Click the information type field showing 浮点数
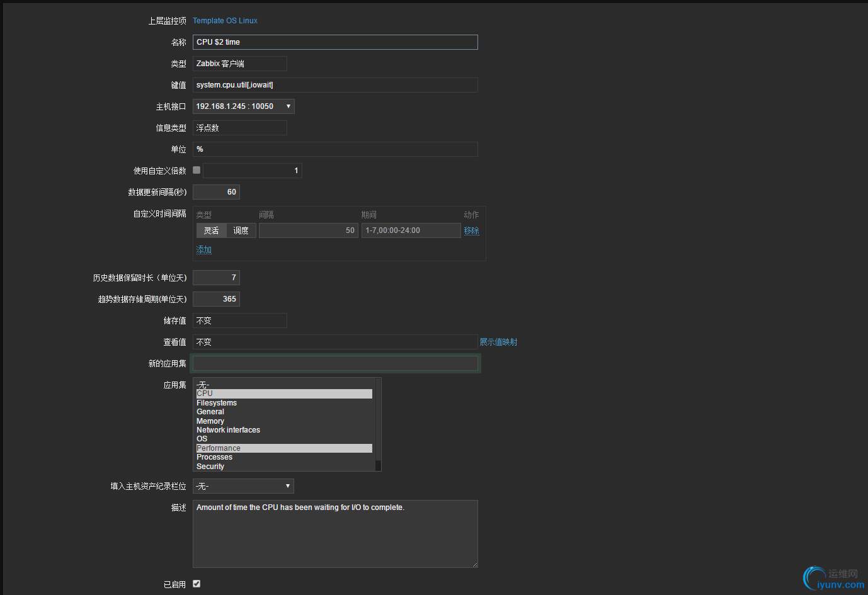Screen dimensions: 868x595 coord(240,128)
